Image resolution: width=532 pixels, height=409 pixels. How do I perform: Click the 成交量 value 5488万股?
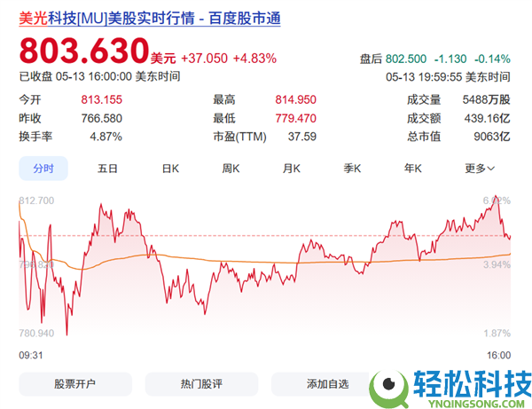486,99
